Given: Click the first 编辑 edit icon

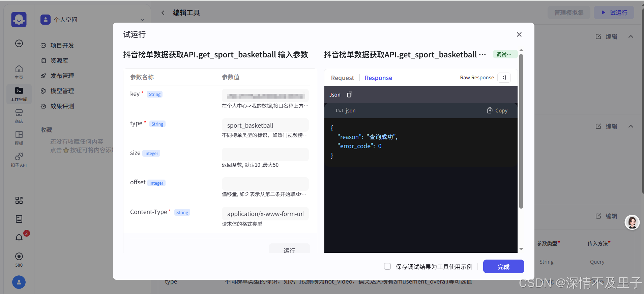Looking at the screenshot, I should click(x=598, y=36).
